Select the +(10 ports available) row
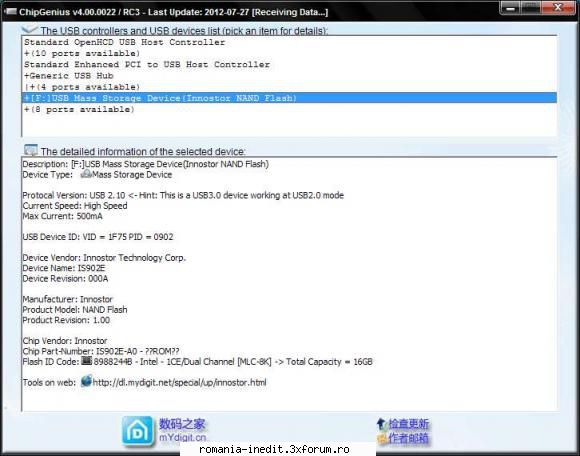The image size is (580, 456). pos(289,54)
